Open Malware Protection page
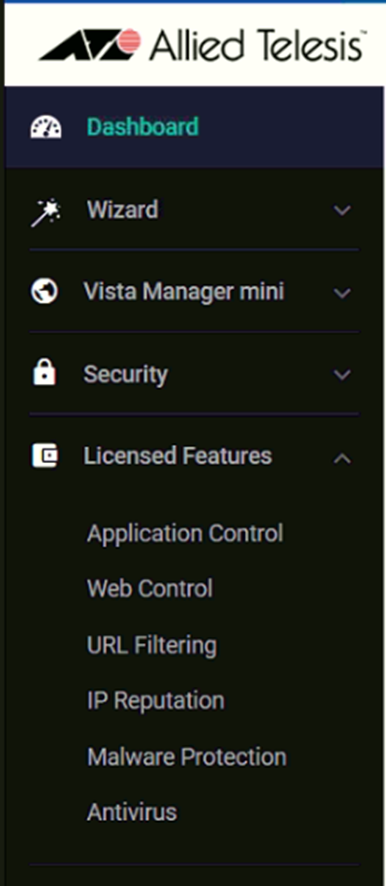Viewport: 386px width, 886px height. pos(187,757)
